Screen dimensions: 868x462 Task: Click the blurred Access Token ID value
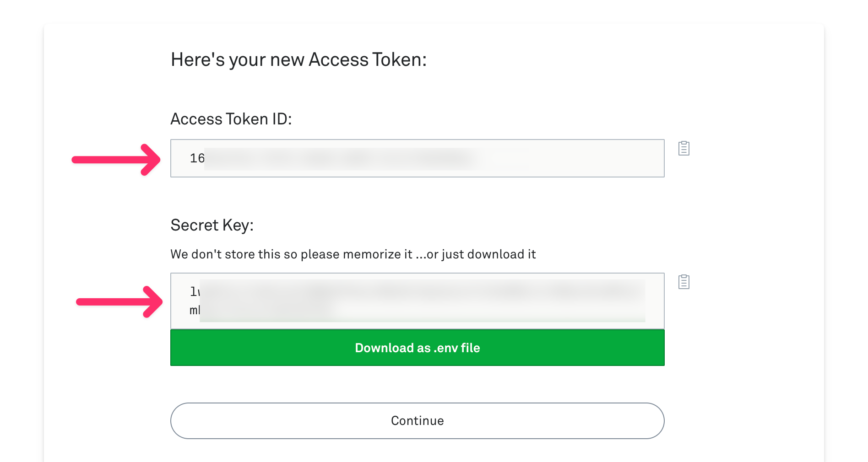339,159
